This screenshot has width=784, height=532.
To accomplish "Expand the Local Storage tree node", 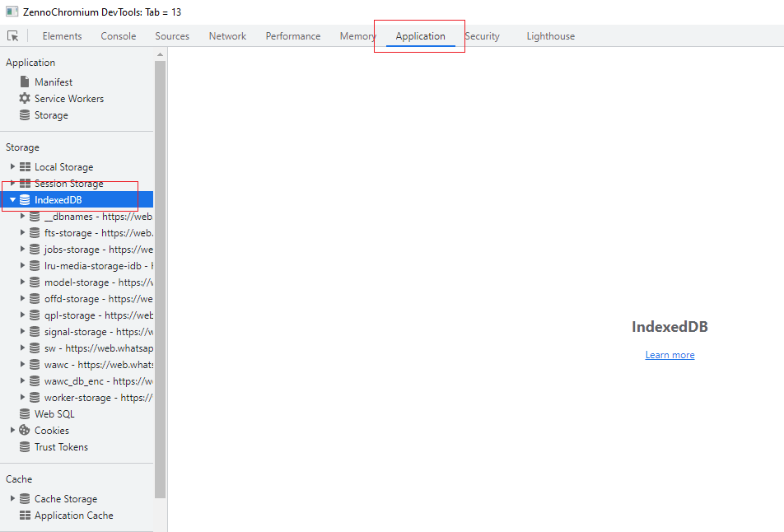I will [12, 166].
